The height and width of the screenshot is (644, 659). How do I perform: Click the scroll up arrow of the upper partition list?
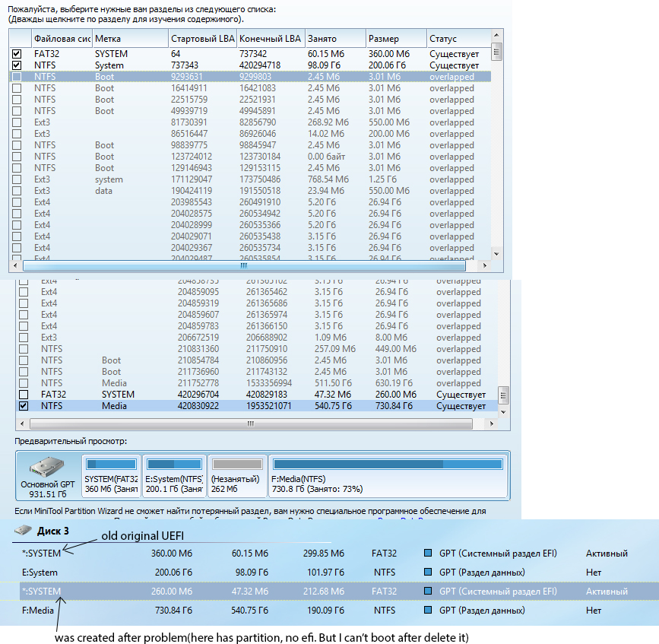(x=496, y=36)
